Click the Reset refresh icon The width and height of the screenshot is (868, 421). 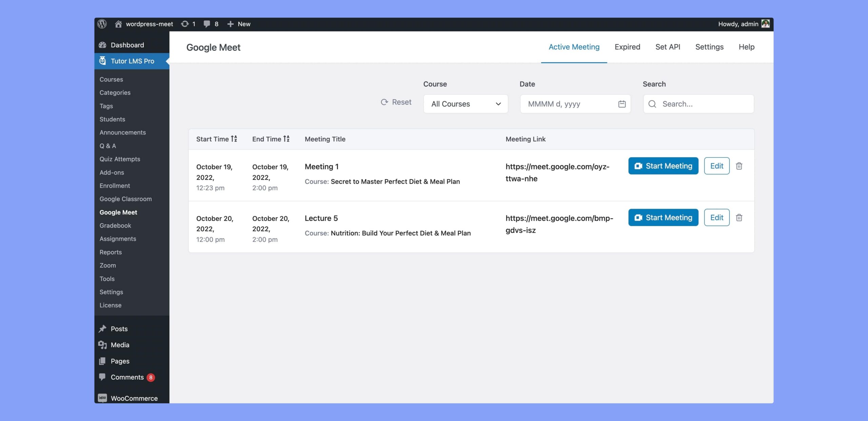click(x=384, y=102)
